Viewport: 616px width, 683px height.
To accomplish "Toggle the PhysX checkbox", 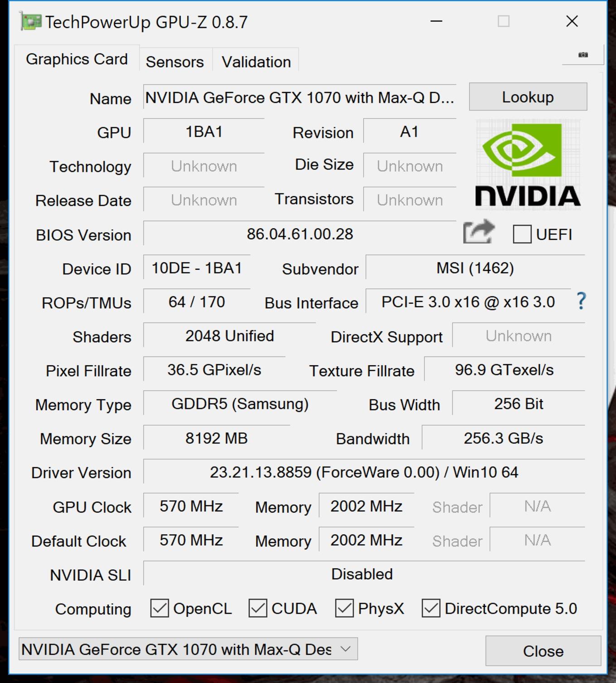I will pyautogui.click(x=344, y=608).
